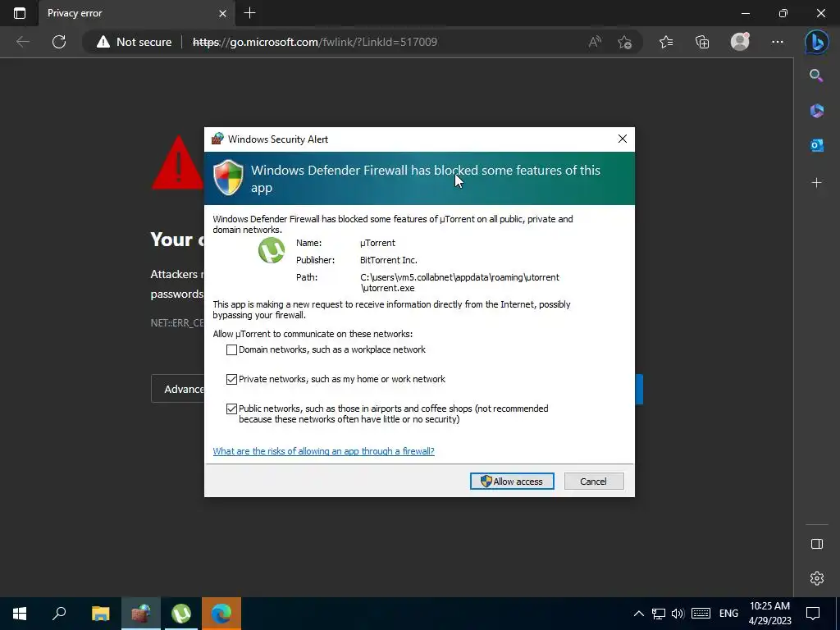Refresh the Edge page

click(x=59, y=42)
